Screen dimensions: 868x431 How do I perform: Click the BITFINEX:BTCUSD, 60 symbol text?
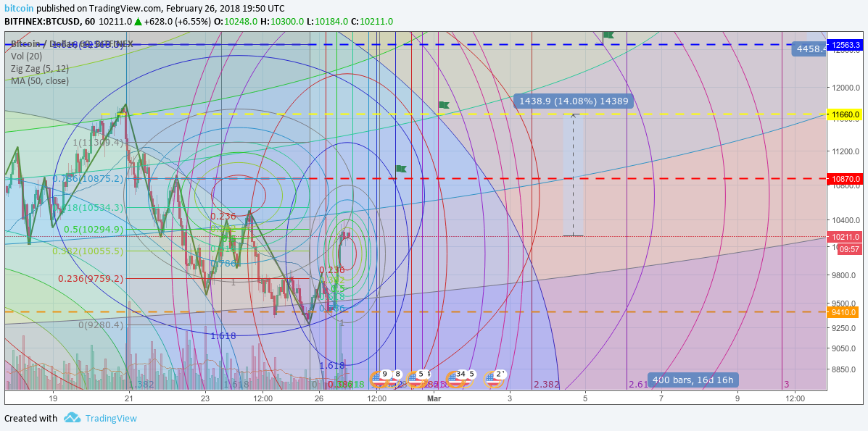pos(49,22)
